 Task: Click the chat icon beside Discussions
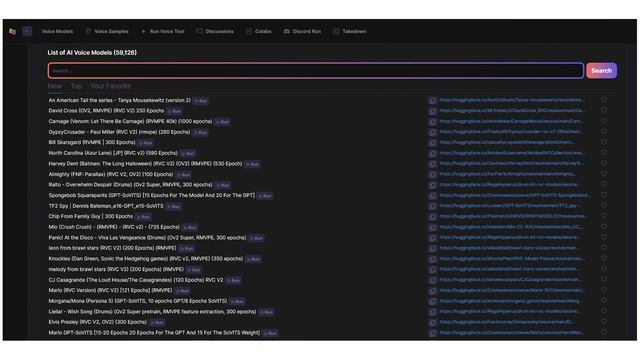pyautogui.click(x=199, y=31)
